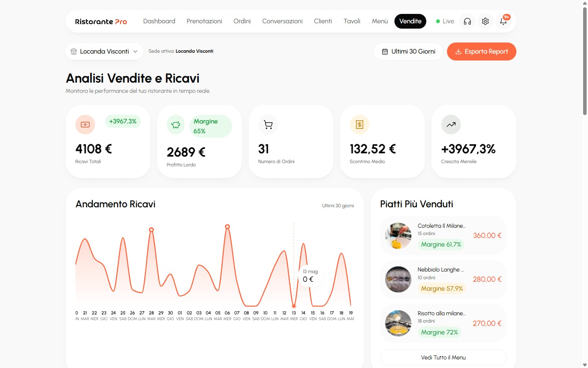Image resolution: width=588 pixels, height=368 pixels.
Task: Click the 4108 € total revenue value
Action: point(94,149)
